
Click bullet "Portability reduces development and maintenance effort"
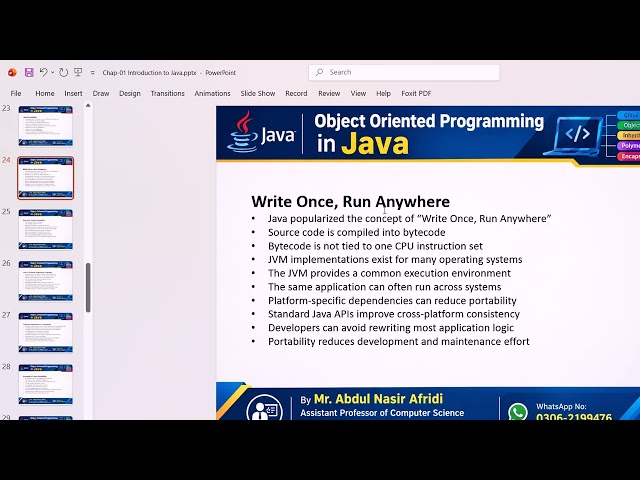click(x=399, y=342)
